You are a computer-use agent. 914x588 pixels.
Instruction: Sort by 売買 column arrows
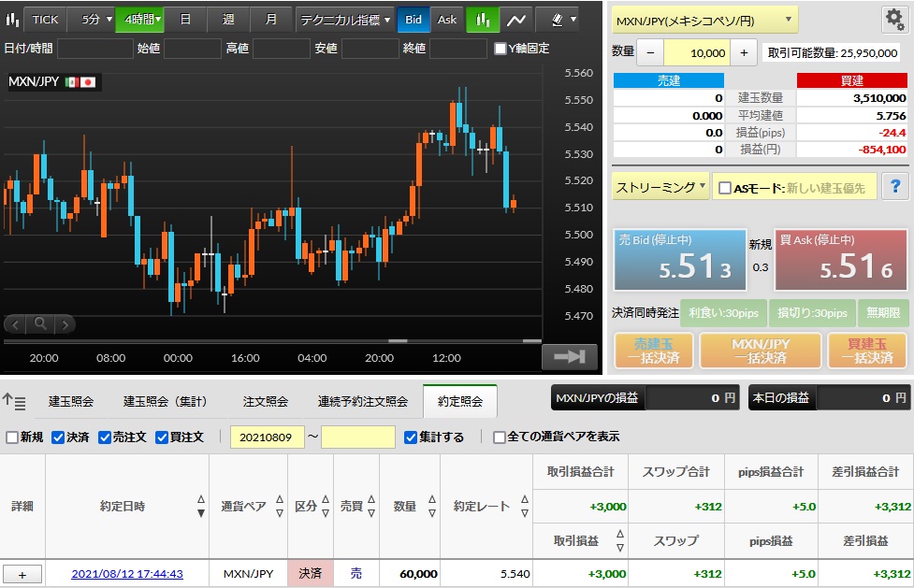(371, 506)
